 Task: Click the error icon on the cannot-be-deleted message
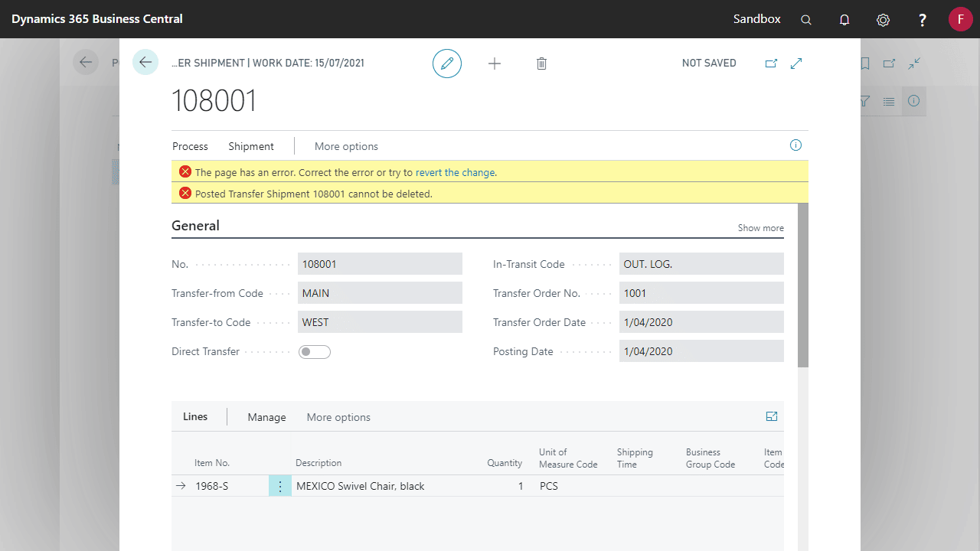click(x=185, y=194)
